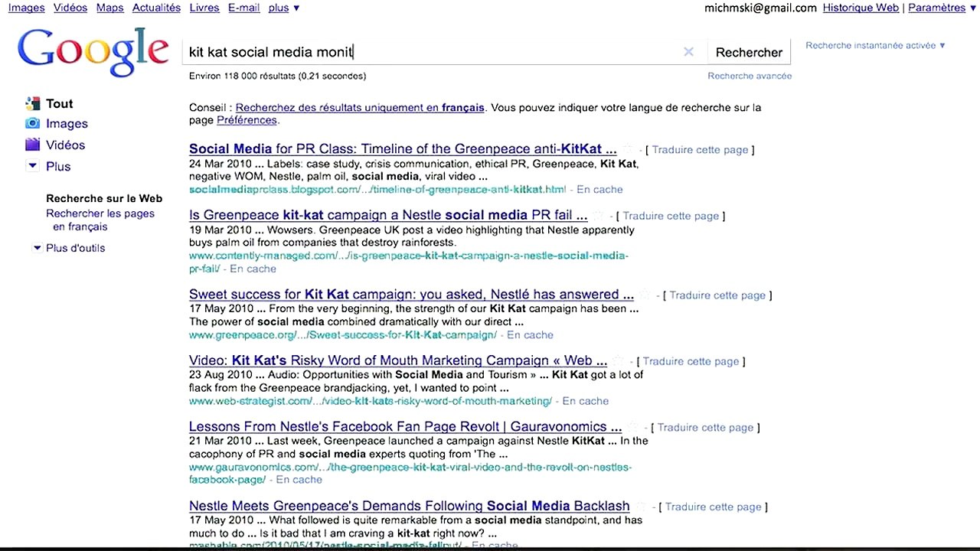Star the 'Is Greenpeace kit-kat campaign' result
The image size is (980, 551).
[x=599, y=216]
